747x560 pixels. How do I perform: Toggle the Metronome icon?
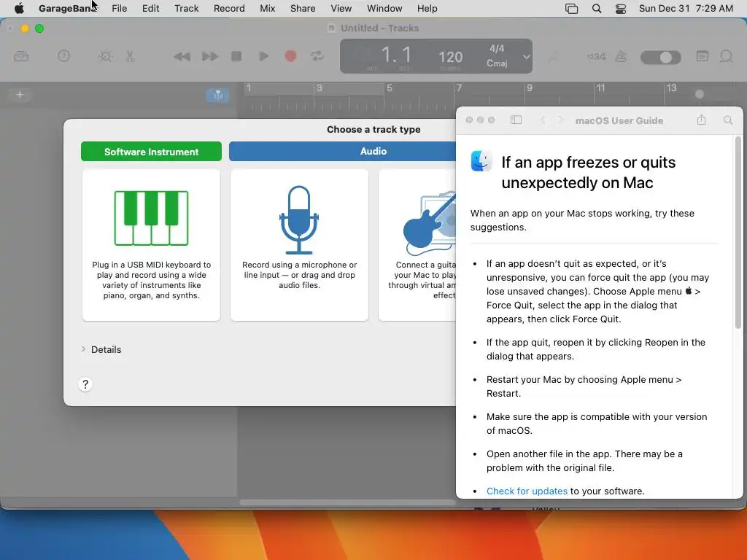621,57
